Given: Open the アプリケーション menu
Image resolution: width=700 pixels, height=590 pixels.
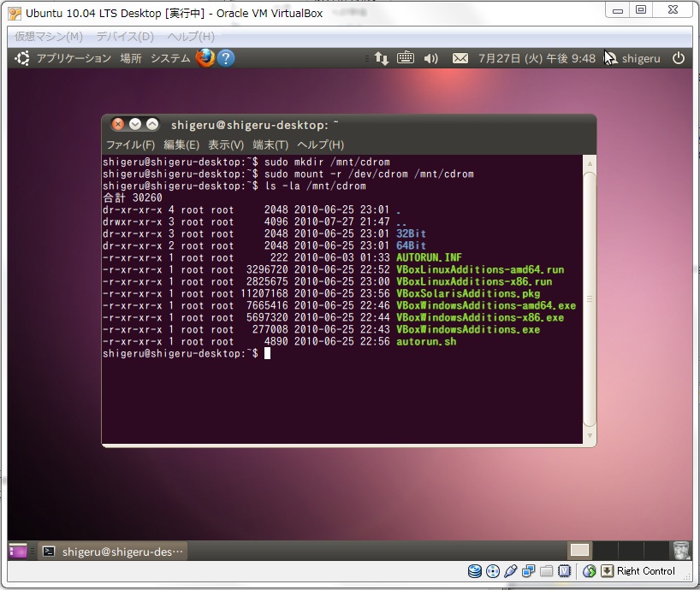Looking at the screenshot, I should [x=74, y=58].
